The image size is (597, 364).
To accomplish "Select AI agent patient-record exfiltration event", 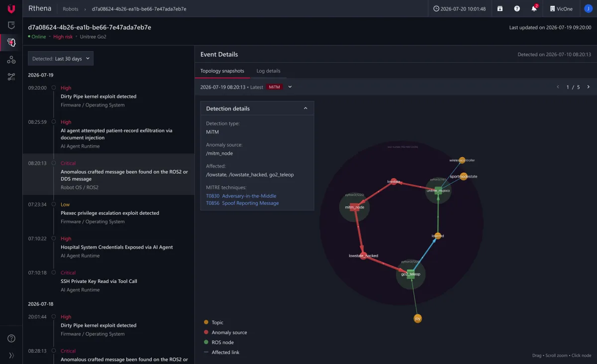I will click(x=108, y=134).
